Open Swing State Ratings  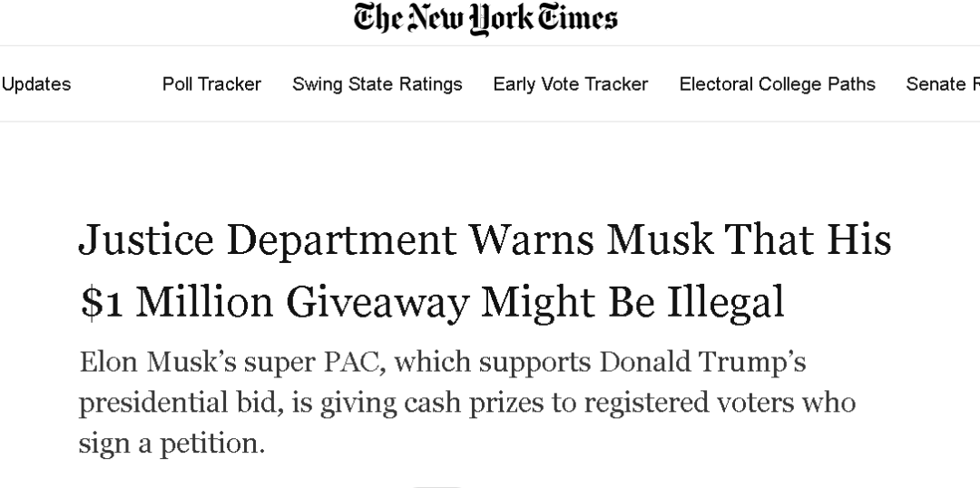[377, 84]
